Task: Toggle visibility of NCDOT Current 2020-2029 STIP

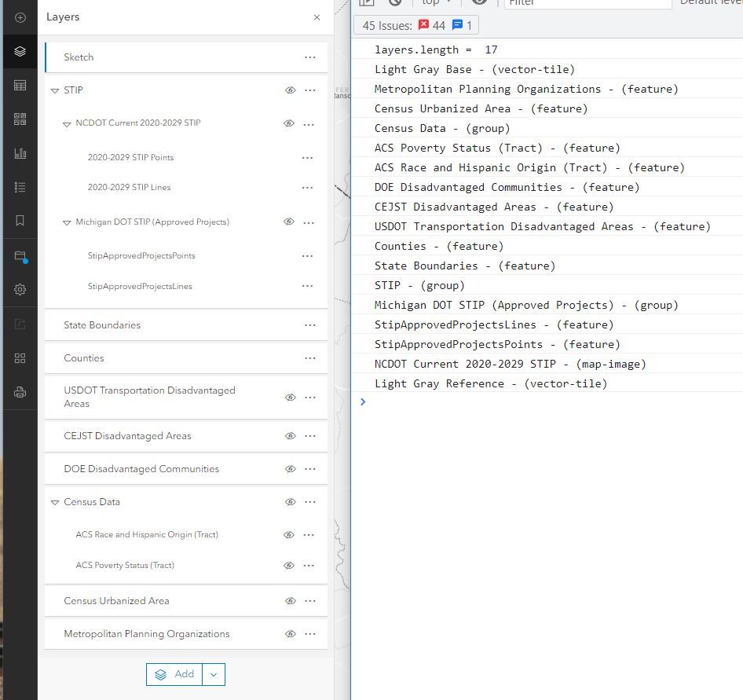Action: 289,123
